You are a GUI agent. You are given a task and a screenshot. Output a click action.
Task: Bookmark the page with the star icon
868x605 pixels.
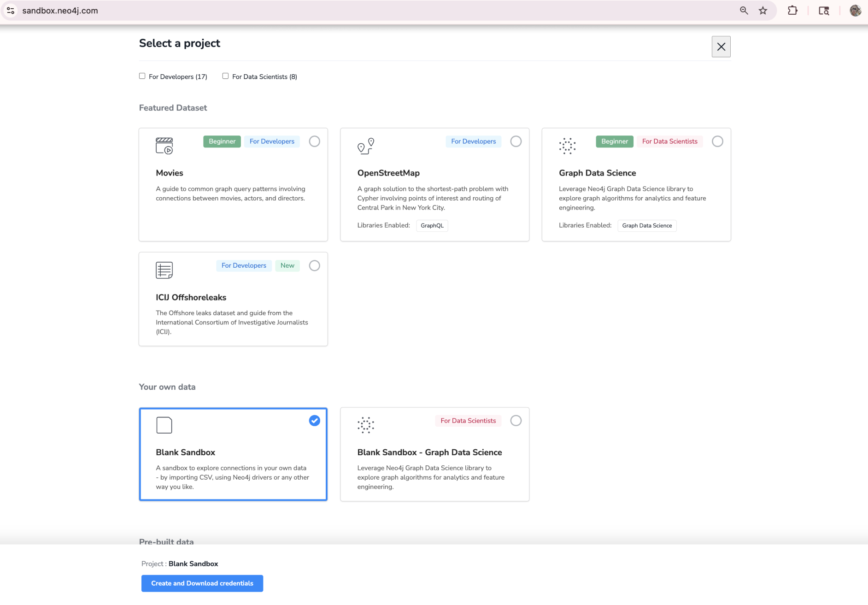pyautogui.click(x=763, y=10)
